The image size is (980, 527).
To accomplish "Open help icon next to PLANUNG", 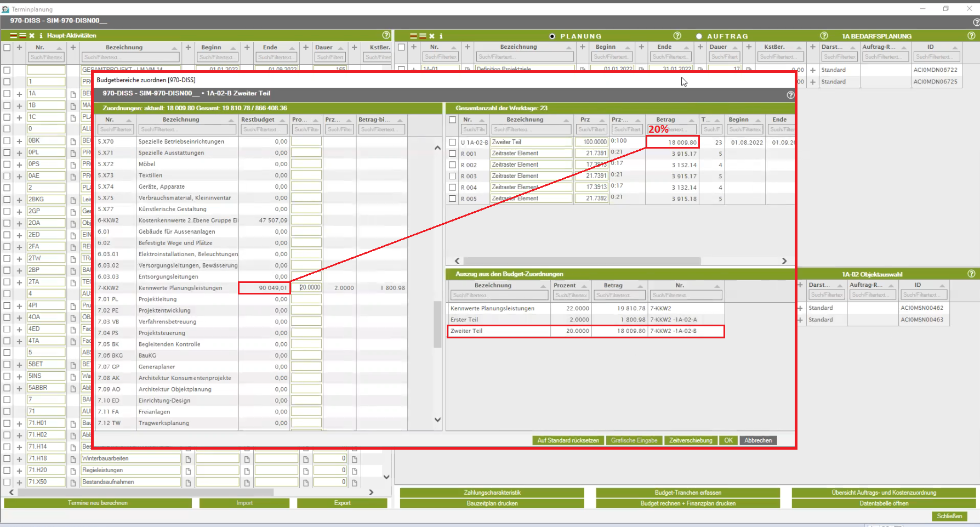I will [677, 36].
